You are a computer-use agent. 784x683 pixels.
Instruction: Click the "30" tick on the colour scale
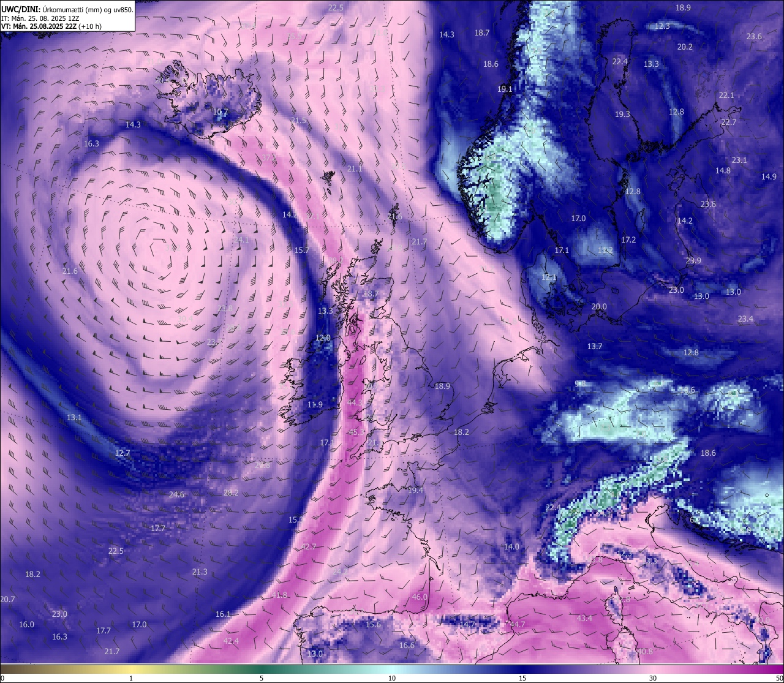tap(653, 678)
